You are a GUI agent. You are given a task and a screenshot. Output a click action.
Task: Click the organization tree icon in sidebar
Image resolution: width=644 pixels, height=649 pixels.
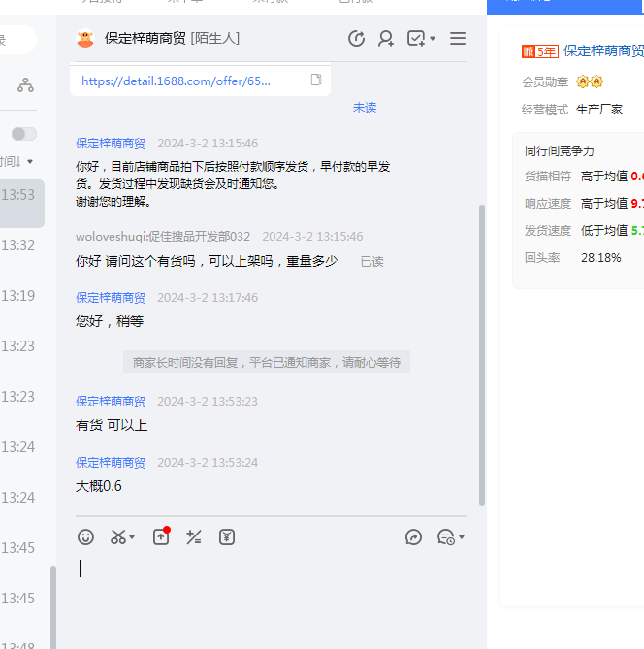(x=25, y=86)
